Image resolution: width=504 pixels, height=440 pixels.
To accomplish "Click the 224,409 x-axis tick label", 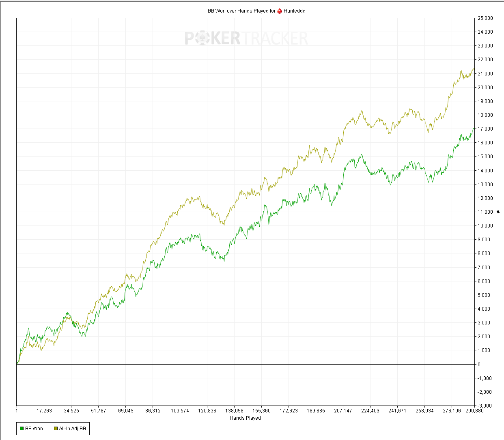I will pyautogui.click(x=370, y=411).
